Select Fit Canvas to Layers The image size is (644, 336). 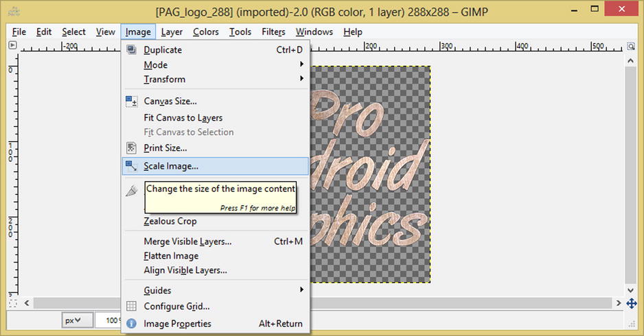216,118
